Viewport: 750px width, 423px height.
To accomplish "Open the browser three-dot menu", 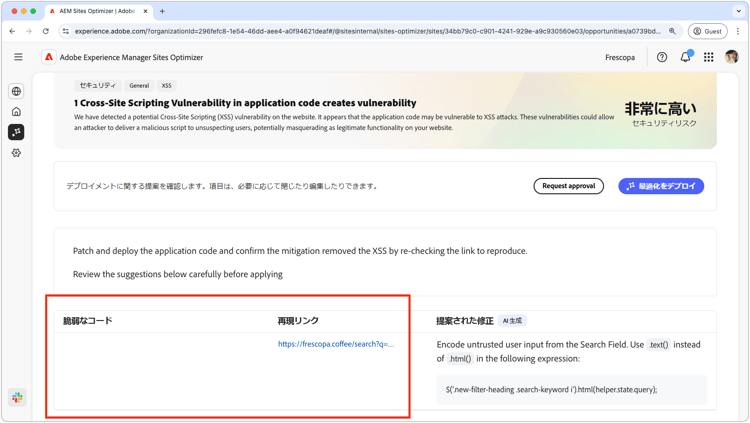I will (738, 31).
